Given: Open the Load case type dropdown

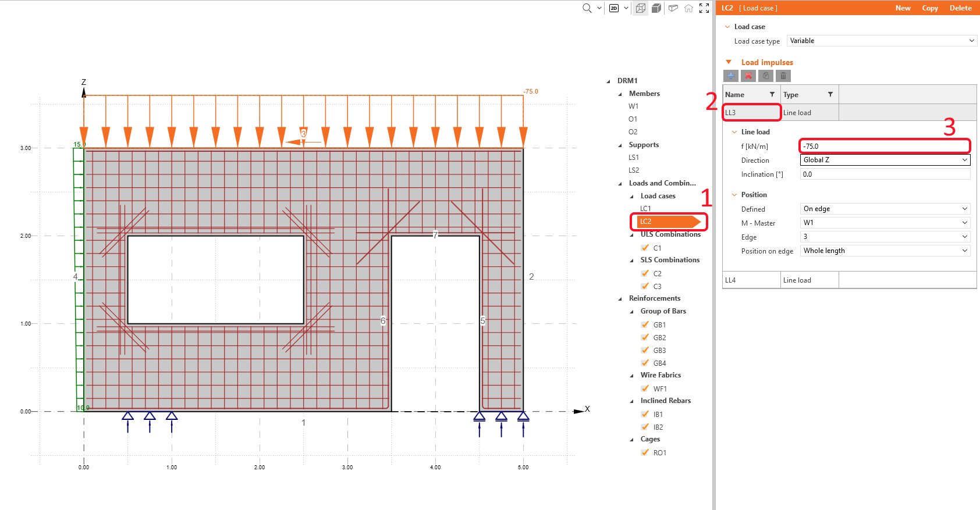Looking at the screenshot, I should coord(882,41).
